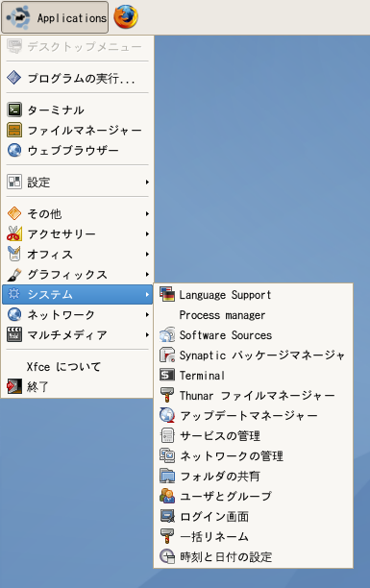This screenshot has width=370, height=588.
Task: Click the ウェブブラウザー globe icon
Action: point(14,150)
